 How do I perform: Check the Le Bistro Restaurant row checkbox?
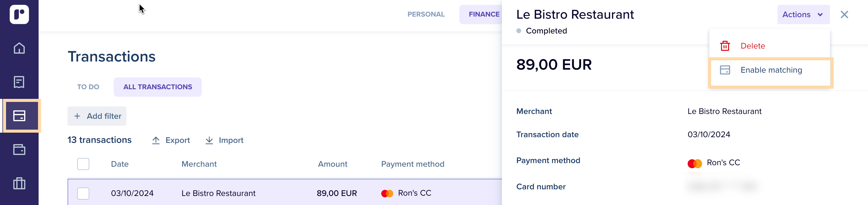pyautogui.click(x=83, y=193)
